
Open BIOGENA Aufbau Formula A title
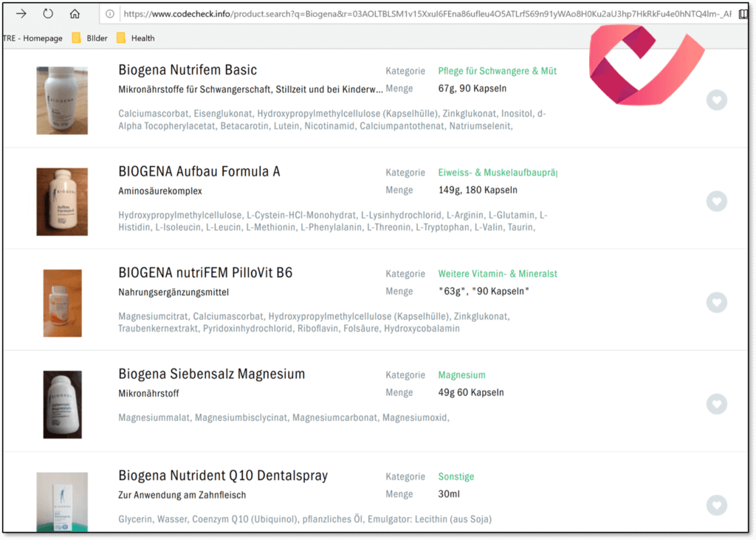point(199,171)
